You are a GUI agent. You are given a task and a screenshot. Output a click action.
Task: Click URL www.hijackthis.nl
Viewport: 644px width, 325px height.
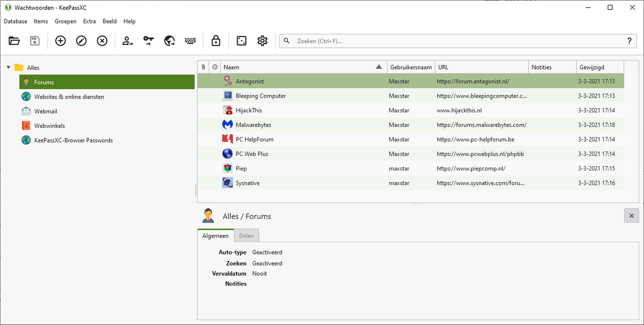point(459,110)
